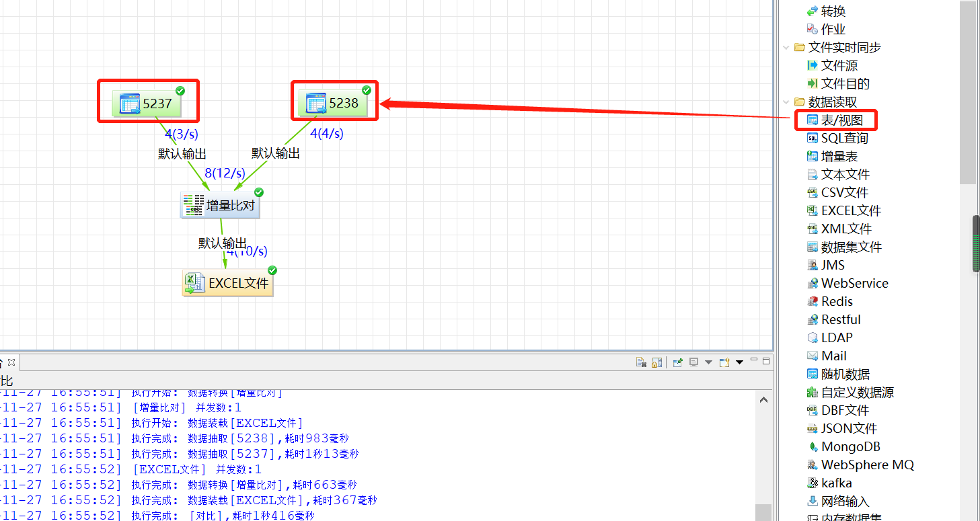The image size is (980, 521).
Task: Click the 作业 palette icon
Action: pyautogui.click(x=813, y=30)
